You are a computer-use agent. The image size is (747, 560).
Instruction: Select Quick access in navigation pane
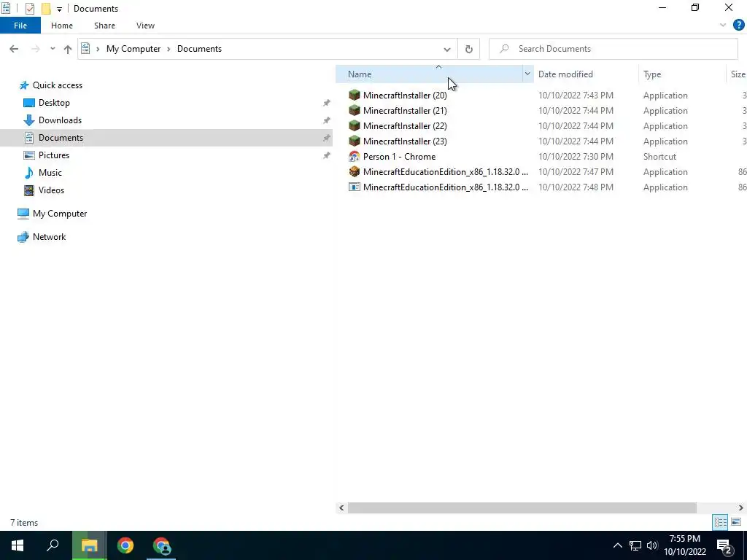57,85
